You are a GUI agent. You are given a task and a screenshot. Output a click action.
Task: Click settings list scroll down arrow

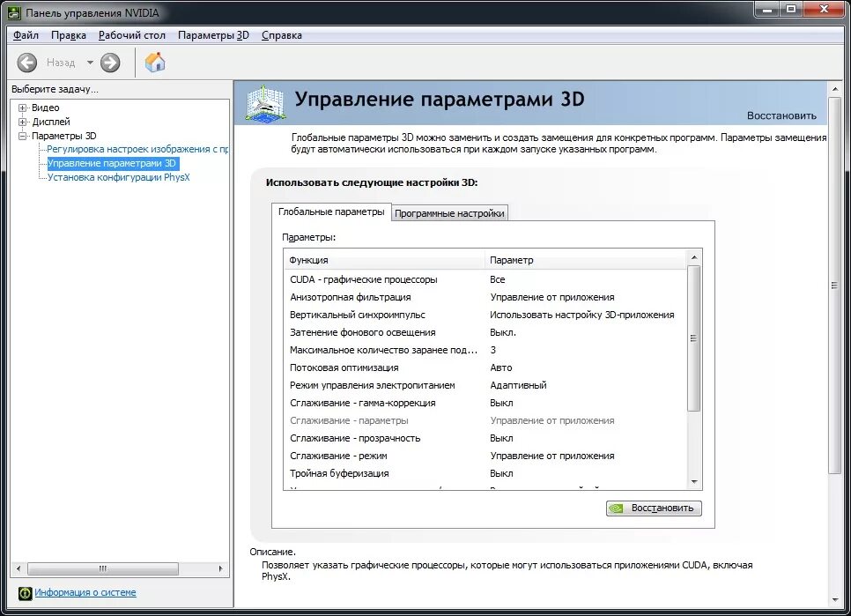point(694,482)
